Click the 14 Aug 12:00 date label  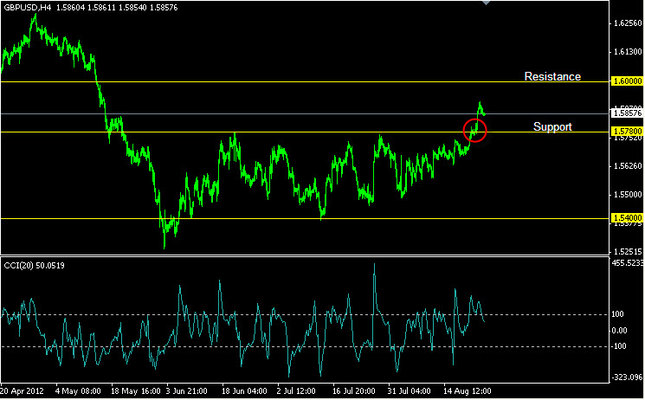(467, 391)
